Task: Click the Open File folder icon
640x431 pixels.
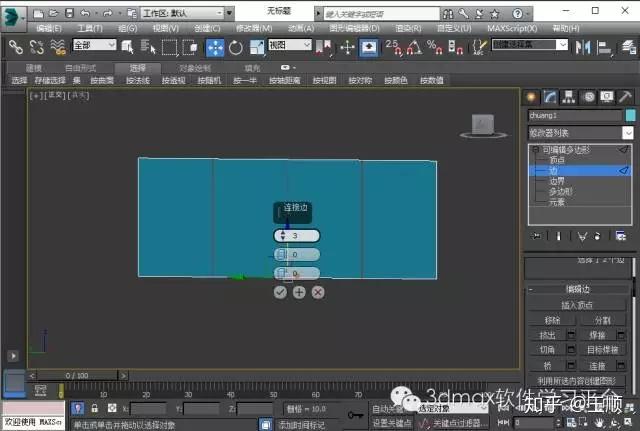Action: tap(53, 13)
